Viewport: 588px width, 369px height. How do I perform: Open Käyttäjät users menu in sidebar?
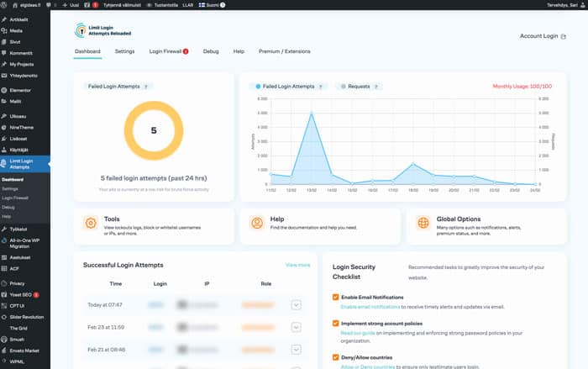[x=18, y=150]
